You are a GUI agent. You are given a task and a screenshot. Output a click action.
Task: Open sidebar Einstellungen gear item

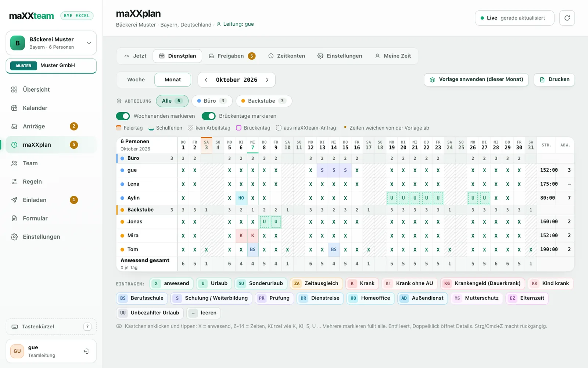[51, 237]
